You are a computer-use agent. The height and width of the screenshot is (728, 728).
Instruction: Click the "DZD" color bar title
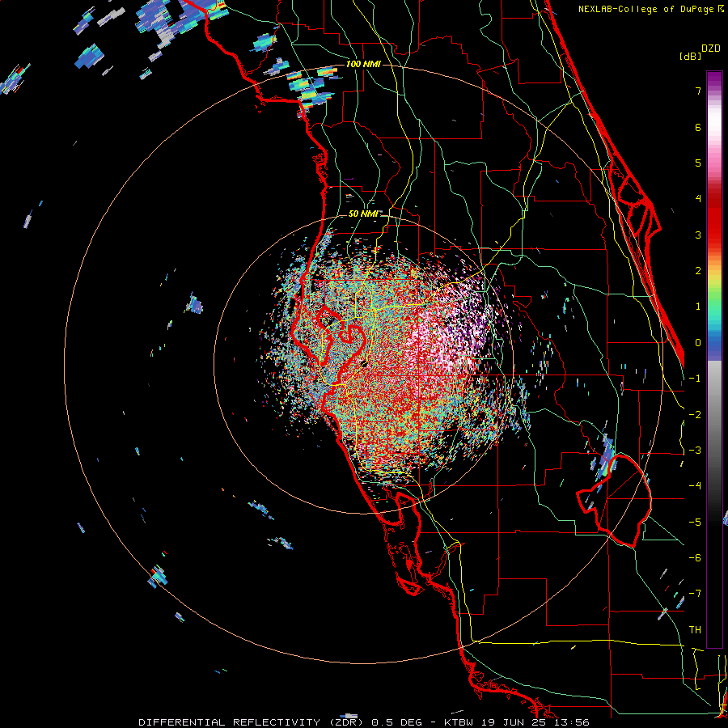(711, 49)
